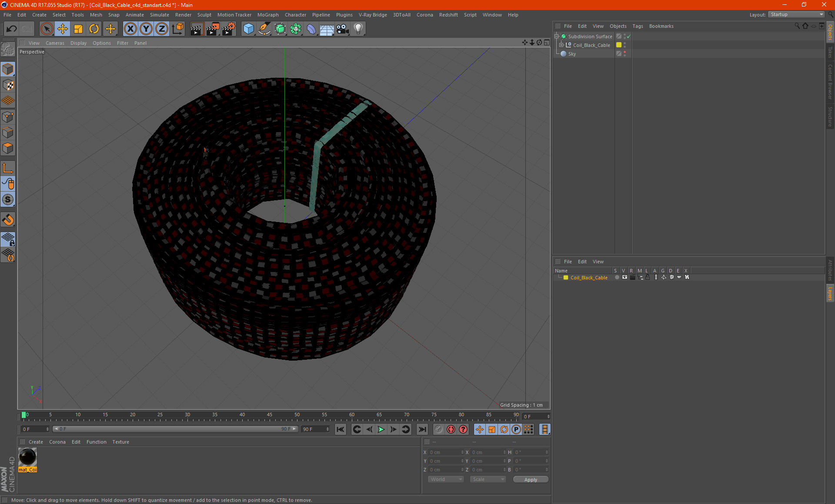The height and width of the screenshot is (504, 835).
Task: Open the Scale mode dropdown
Action: pos(488,479)
